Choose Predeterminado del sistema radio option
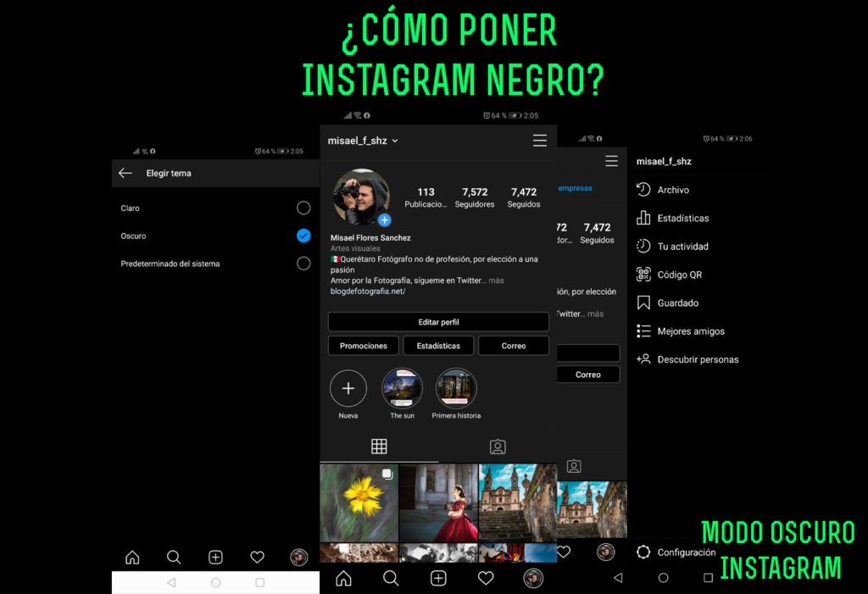Screen dimensions: 868x594 click(x=303, y=264)
